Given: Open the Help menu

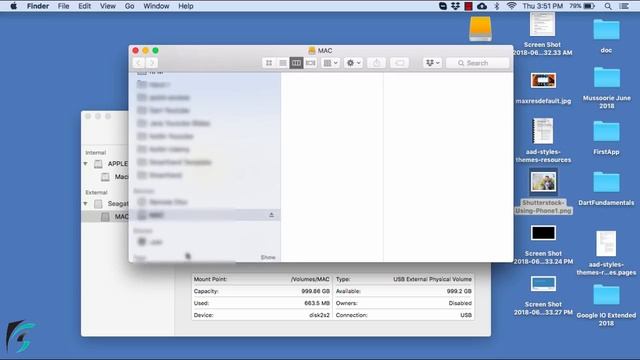Looking at the screenshot, I should point(186,6).
